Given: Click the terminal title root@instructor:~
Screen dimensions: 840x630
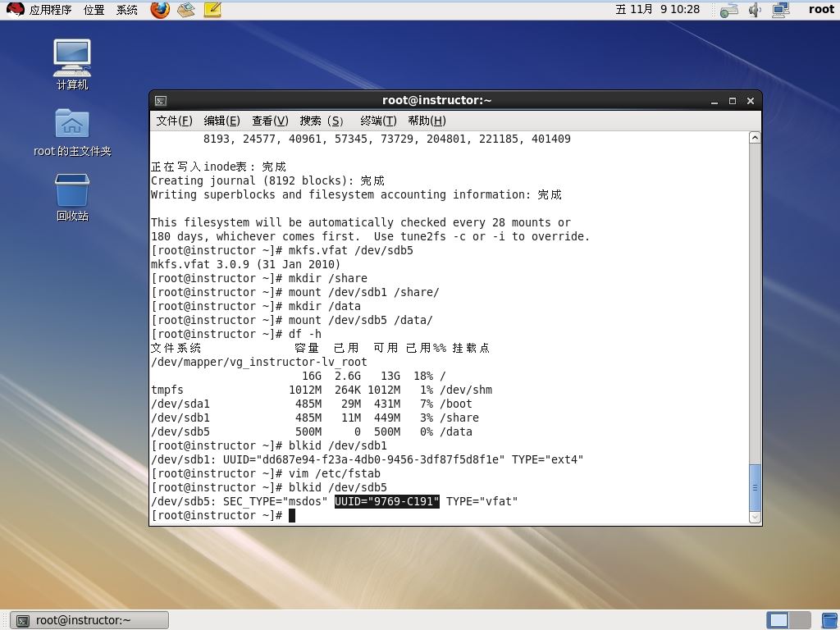Looking at the screenshot, I should 436,100.
